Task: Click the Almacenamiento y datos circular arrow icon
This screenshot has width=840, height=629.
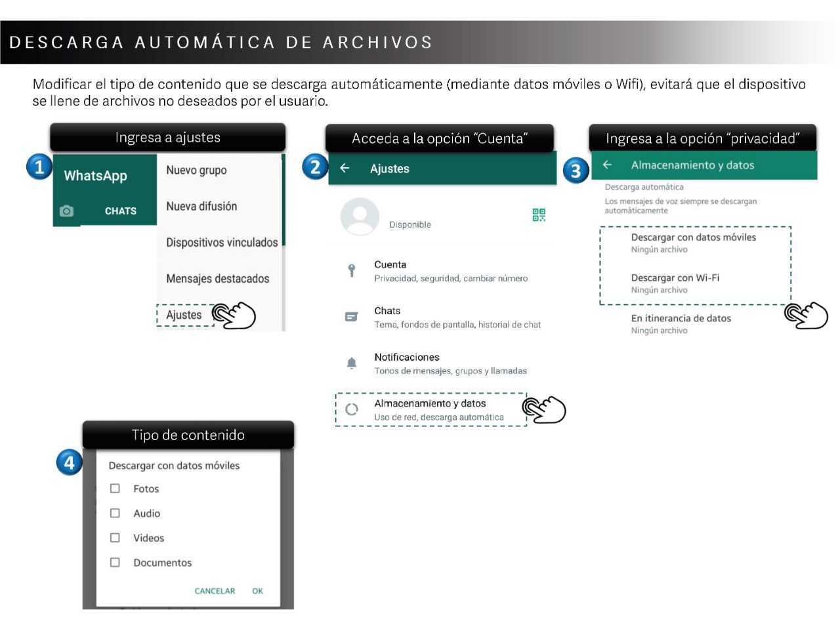Action: (x=352, y=409)
